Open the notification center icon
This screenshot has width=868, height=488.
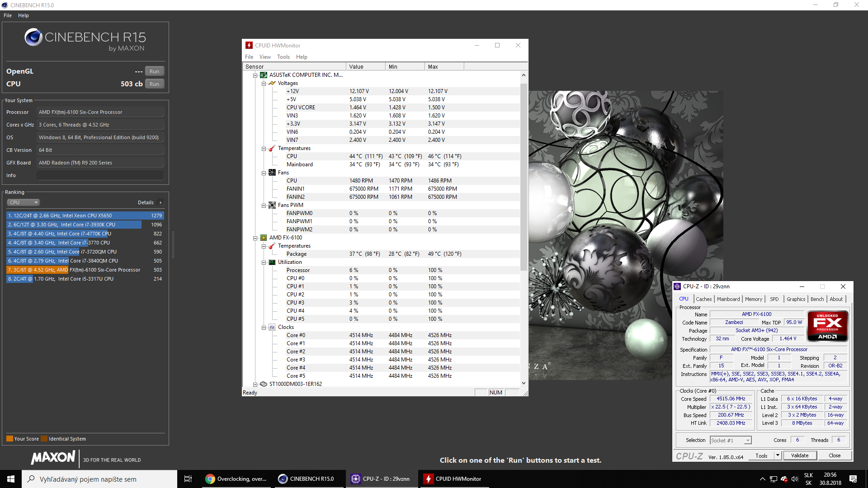tap(853, 479)
